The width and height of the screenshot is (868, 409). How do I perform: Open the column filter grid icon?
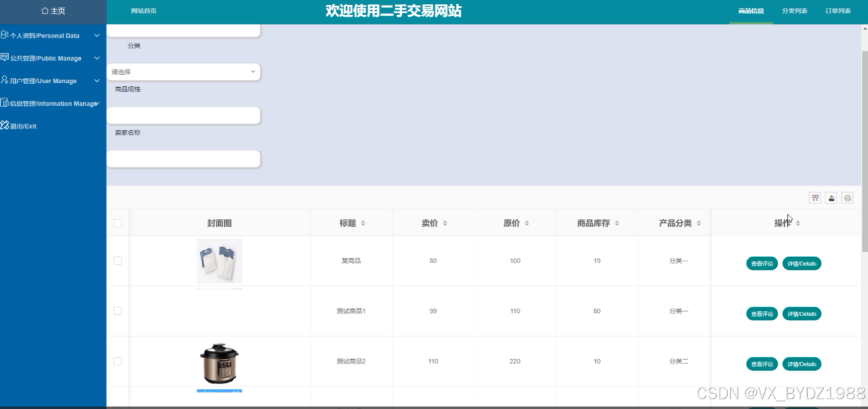[x=815, y=198]
